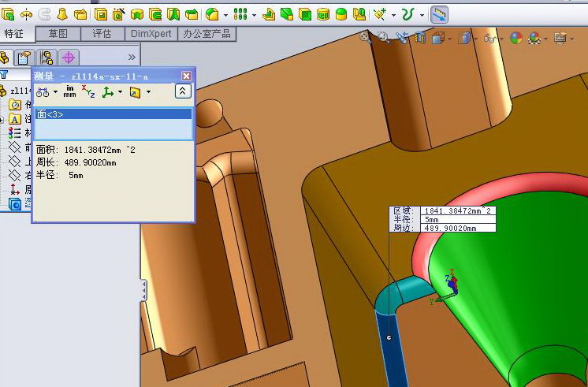Select the Draft tool icon
588x387 pixels.
click(287, 15)
